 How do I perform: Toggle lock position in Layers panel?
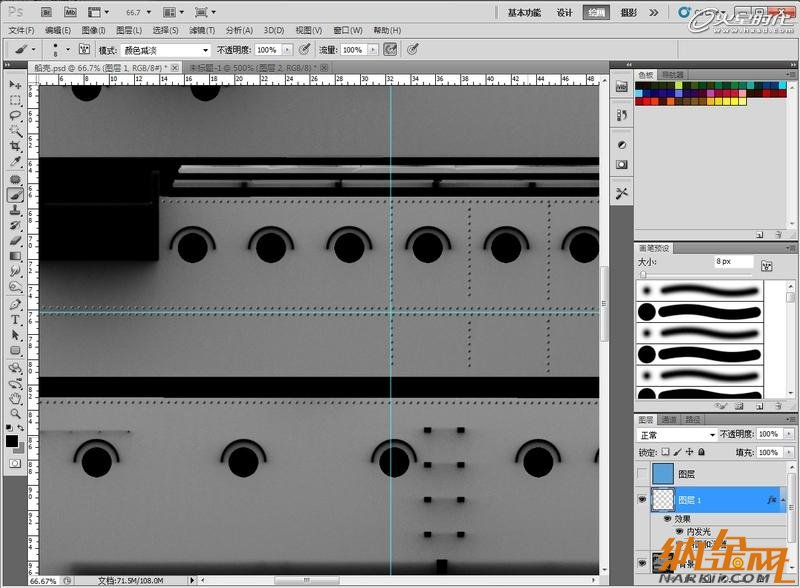[x=690, y=452]
